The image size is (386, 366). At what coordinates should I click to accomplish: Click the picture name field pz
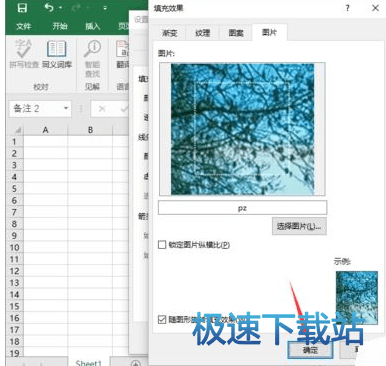[x=242, y=208]
